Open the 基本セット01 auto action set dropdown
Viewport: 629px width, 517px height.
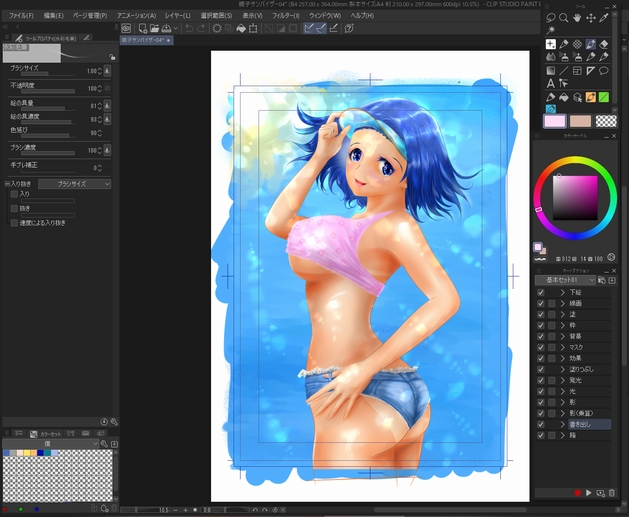[x=565, y=280]
